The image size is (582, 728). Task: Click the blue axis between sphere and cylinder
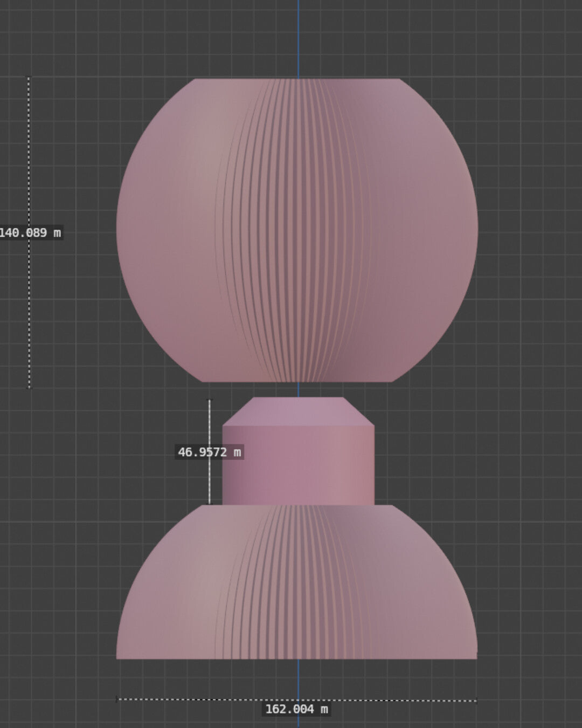298,389
